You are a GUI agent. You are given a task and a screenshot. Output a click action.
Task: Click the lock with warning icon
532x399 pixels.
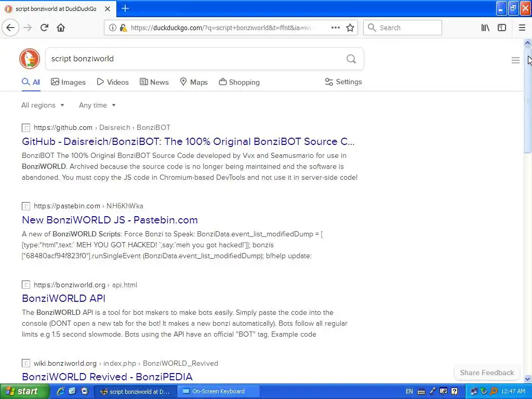[x=123, y=28]
